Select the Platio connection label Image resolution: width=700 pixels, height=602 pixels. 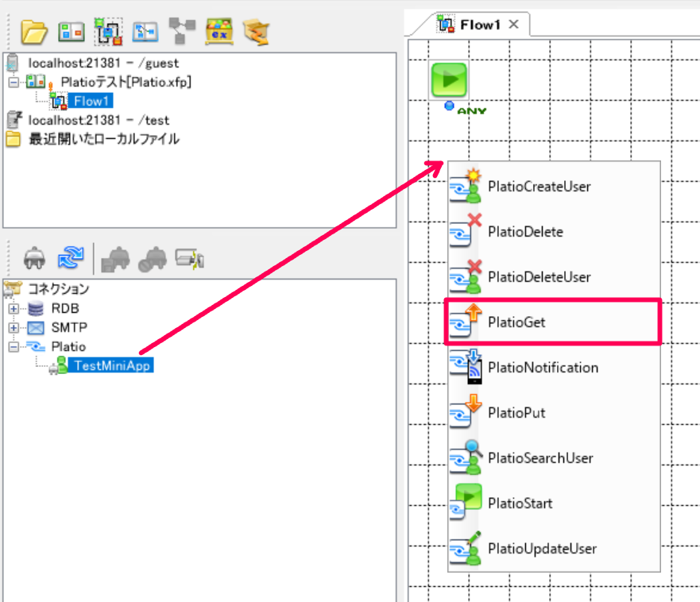pos(68,347)
